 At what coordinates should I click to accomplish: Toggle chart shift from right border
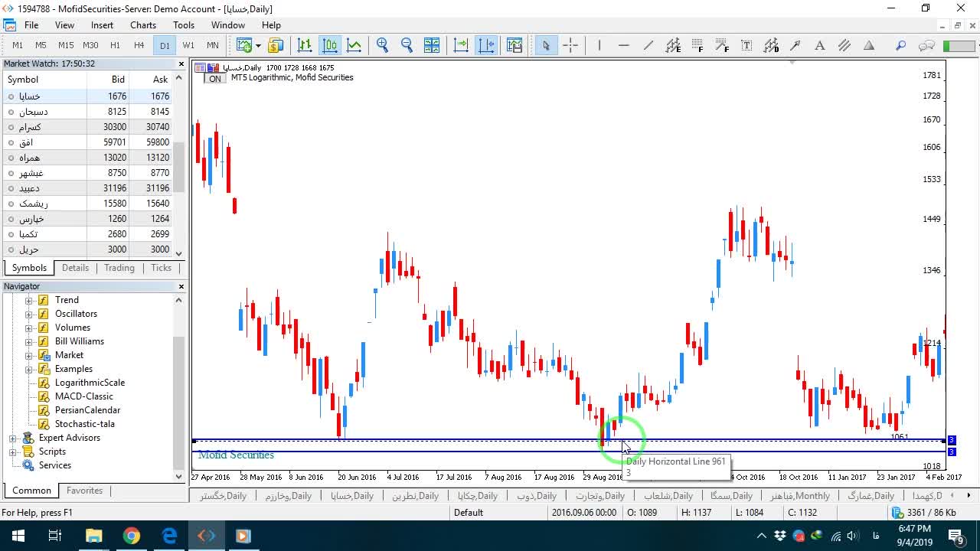(x=486, y=45)
